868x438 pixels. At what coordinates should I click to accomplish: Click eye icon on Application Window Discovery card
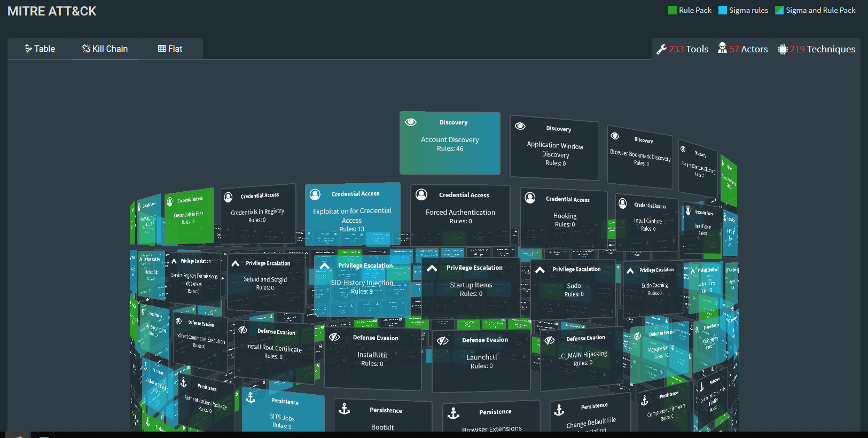pos(520,126)
